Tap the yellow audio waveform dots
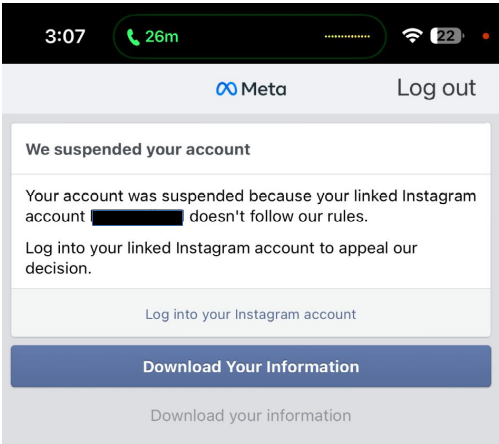 tap(347, 36)
